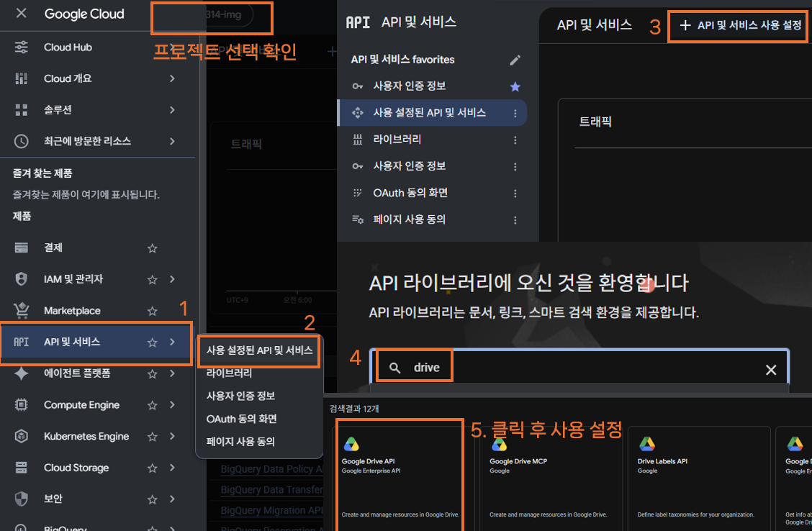The width and height of the screenshot is (812, 531).
Task: Toggle the Marketplace favorite star
Action: (153, 311)
